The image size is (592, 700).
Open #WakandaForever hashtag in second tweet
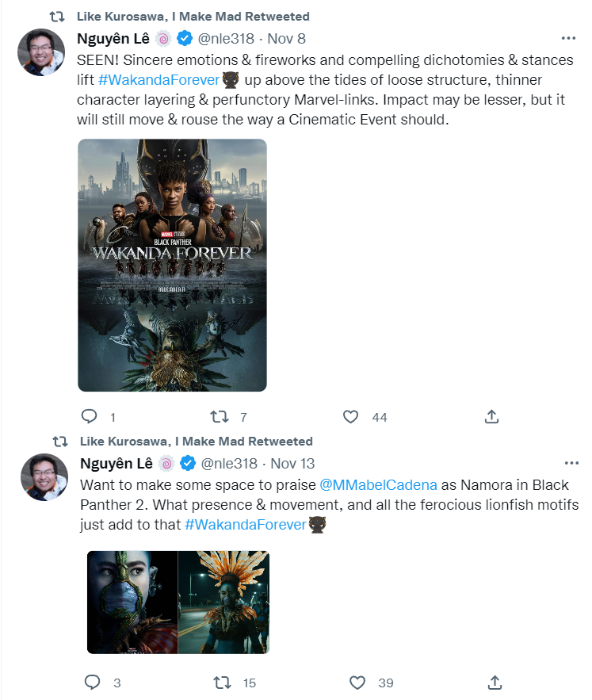[x=245, y=525]
